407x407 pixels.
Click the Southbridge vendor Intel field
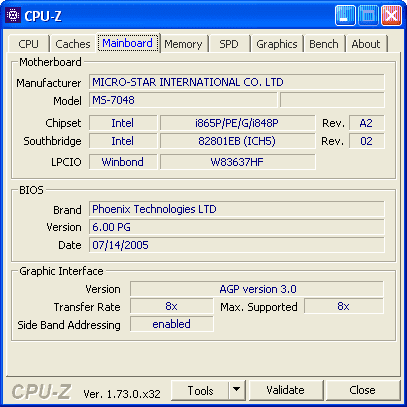(123, 141)
